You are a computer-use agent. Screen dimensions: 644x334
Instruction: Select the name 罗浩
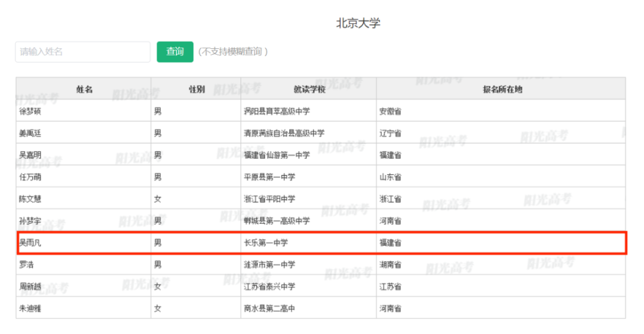point(26,264)
